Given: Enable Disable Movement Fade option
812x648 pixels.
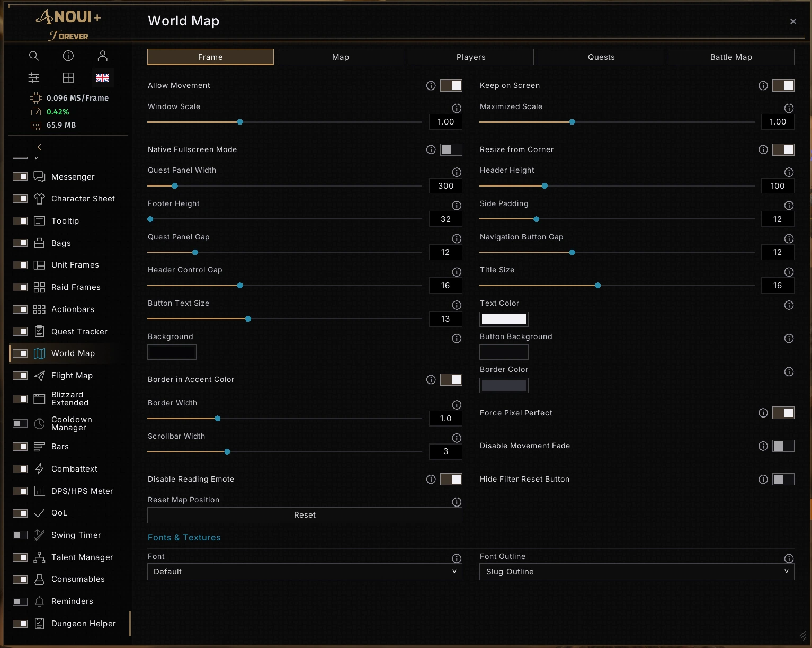Looking at the screenshot, I should coord(783,446).
